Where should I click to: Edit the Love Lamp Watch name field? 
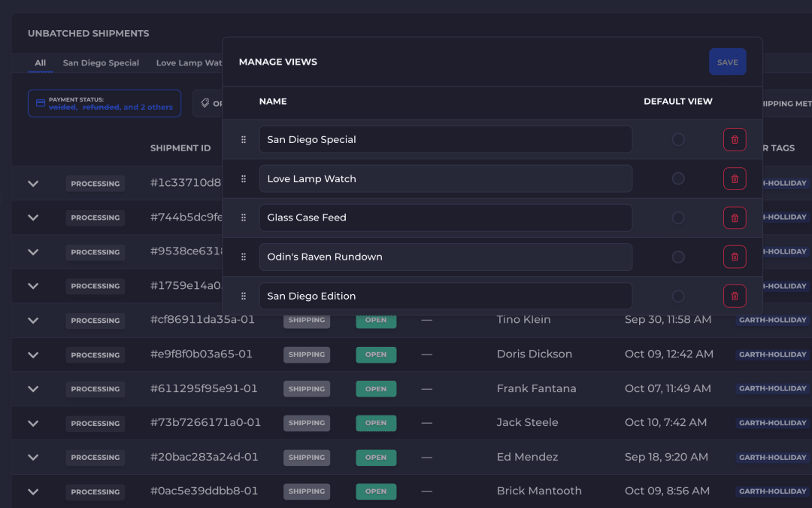pyautogui.click(x=445, y=179)
